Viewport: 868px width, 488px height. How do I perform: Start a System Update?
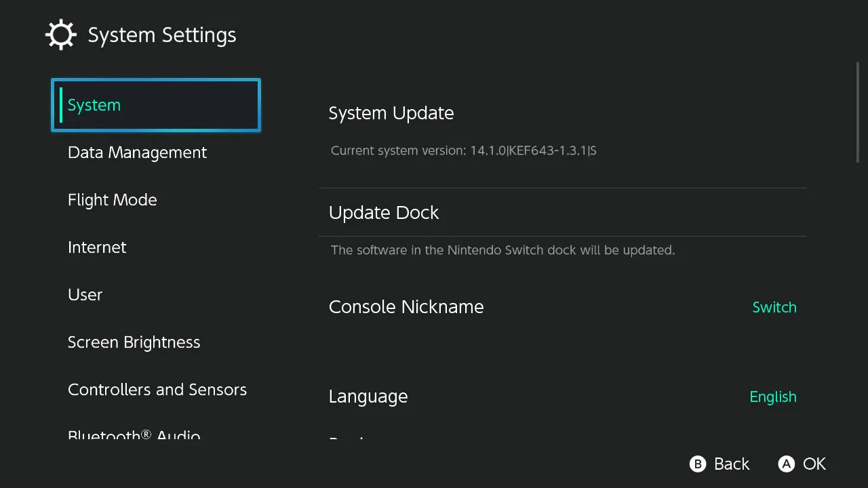(563, 113)
